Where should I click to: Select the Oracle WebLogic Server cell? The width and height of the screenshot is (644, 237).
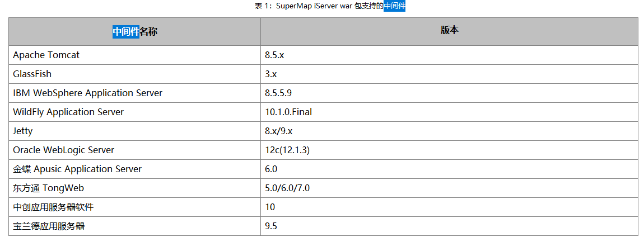[x=134, y=150]
